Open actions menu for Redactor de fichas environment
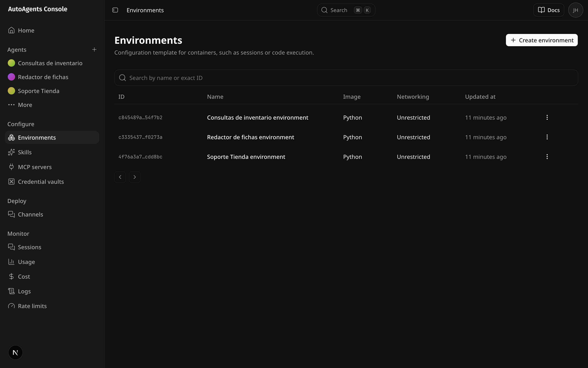Image resolution: width=588 pixels, height=368 pixels. click(x=547, y=137)
